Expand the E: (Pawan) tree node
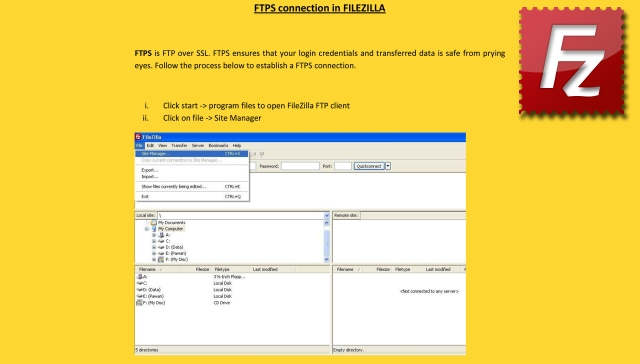This screenshot has width=640, height=364. (154, 253)
